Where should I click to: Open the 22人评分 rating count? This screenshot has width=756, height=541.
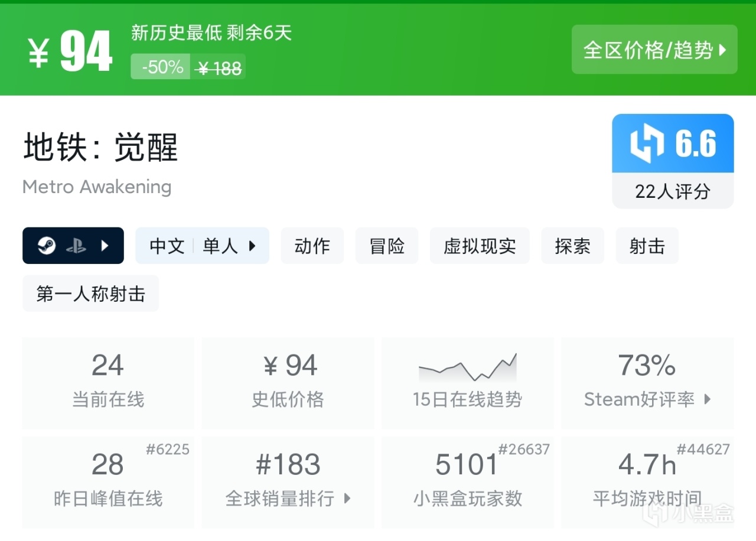673,191
